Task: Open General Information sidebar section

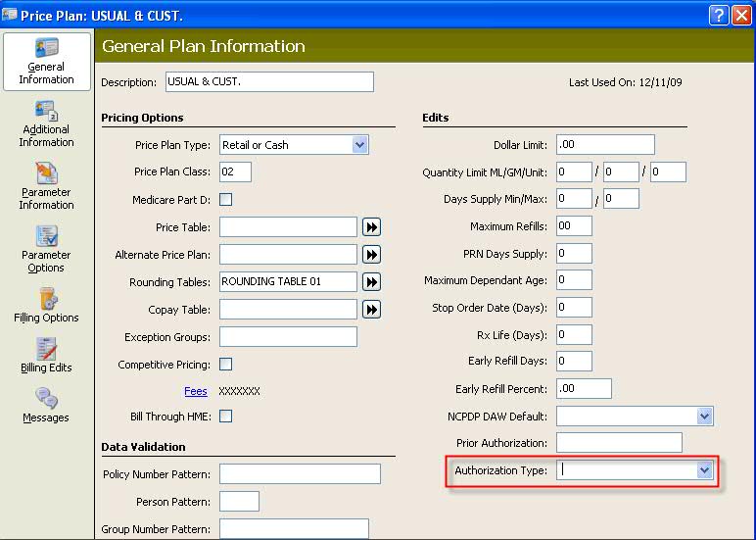Action: click(x=47, y=62)
